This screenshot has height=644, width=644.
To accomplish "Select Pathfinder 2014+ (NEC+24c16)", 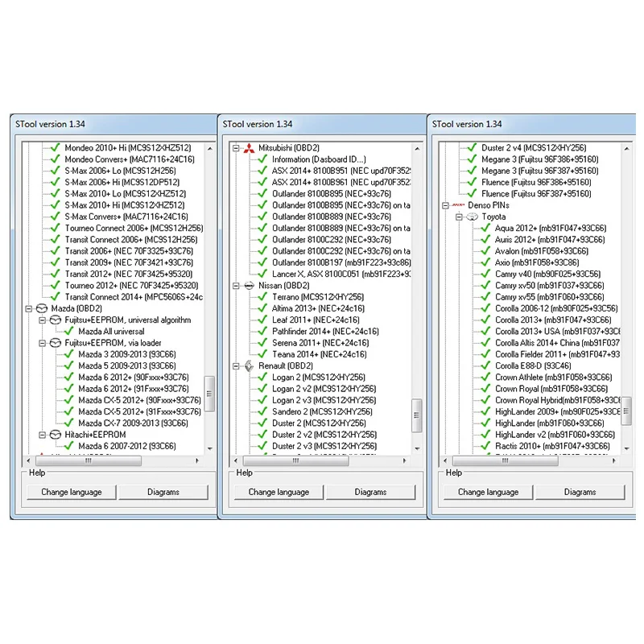I will coord(325,332).
